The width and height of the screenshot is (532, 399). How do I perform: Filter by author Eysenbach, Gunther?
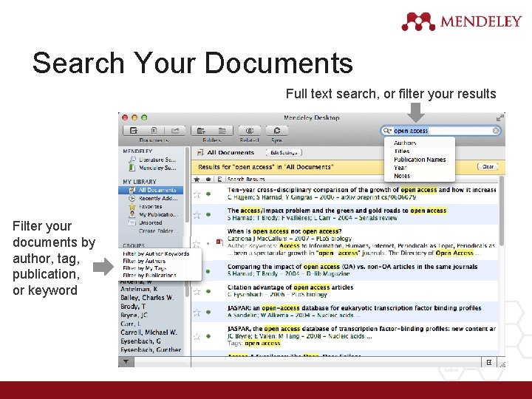tap(151, 349)
